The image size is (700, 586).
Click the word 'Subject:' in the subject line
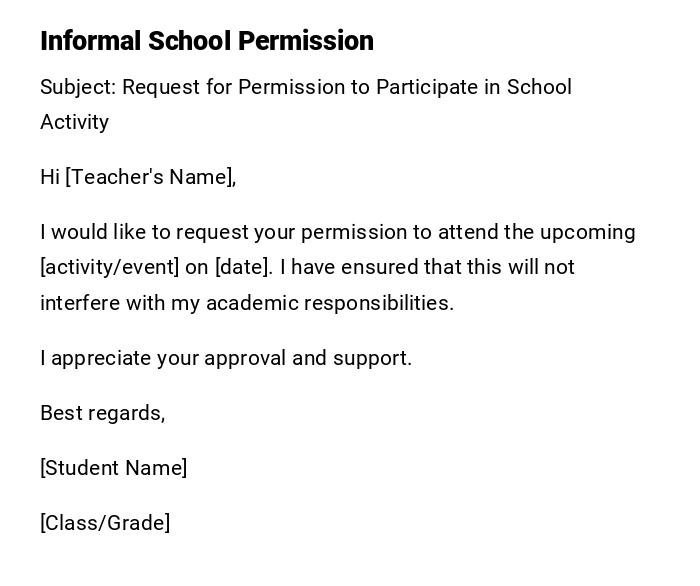79,87
